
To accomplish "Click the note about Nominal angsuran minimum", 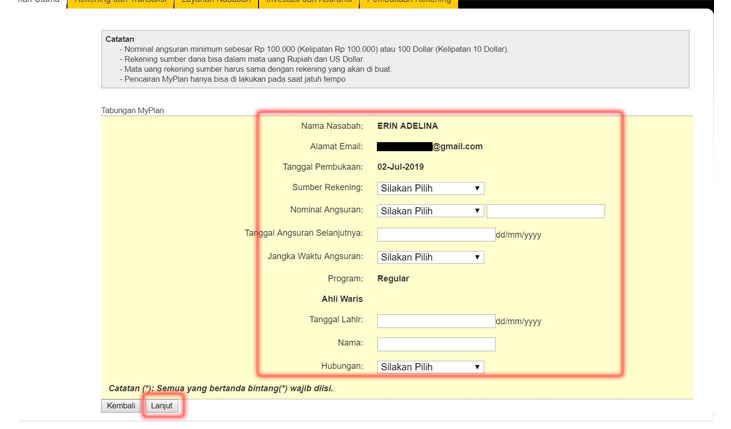I will point(314,49).
